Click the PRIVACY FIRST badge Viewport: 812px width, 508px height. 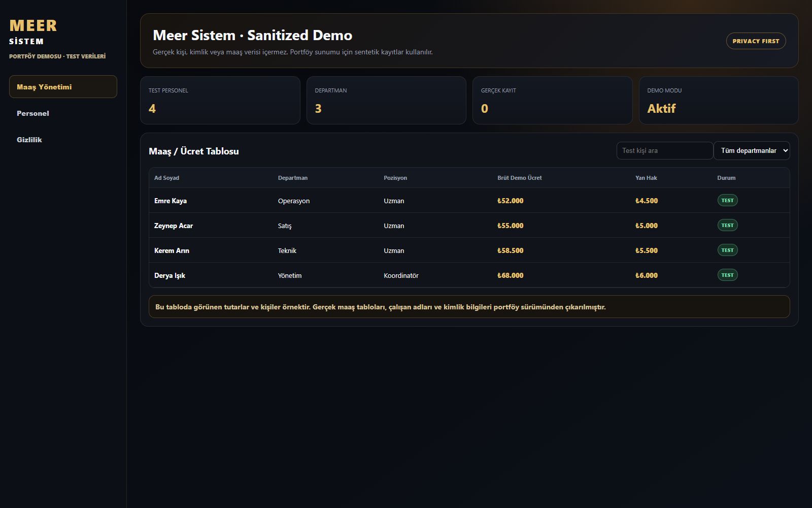[756, 41]
